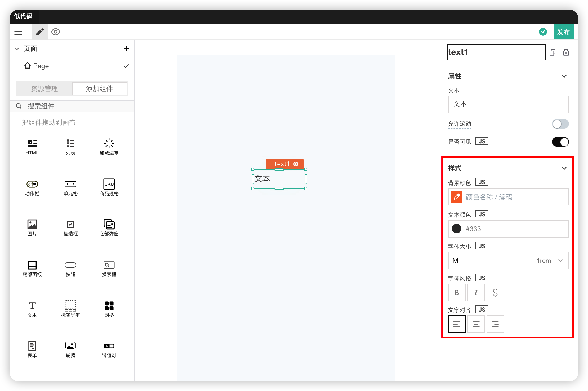Click the duplicate component icon

552,52
